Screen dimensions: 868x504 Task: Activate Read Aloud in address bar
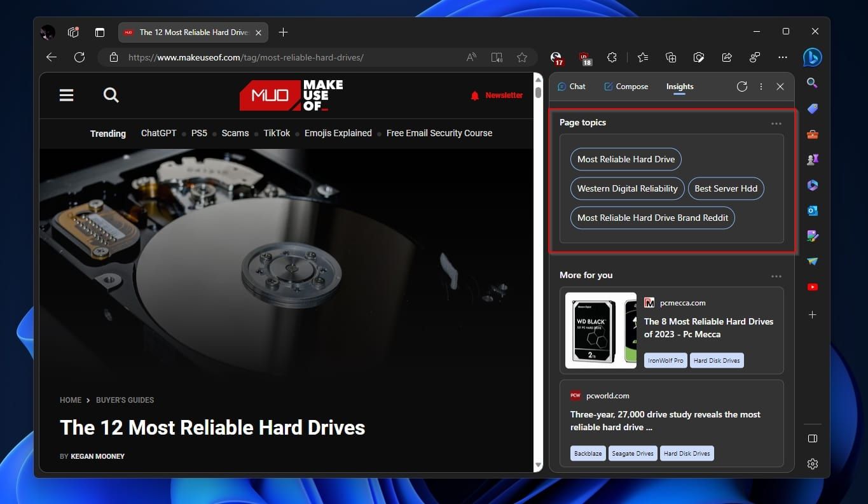click(x=471, y=57)
